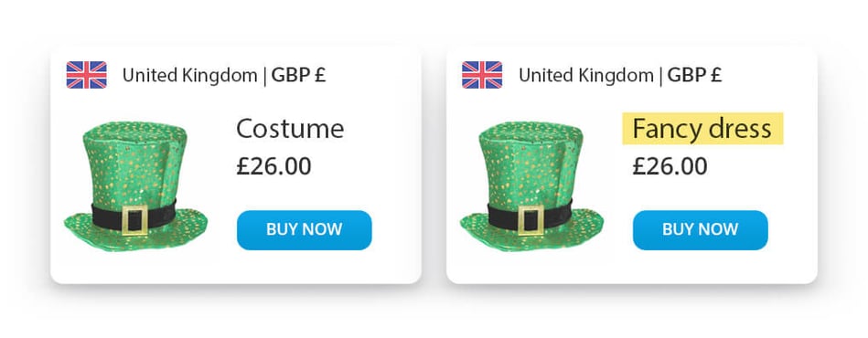Image resolution: width=868 pixels, height=338 pixels.
Task: Click the UK flag in the Fancy dress card
Action: tap(482, 75)
